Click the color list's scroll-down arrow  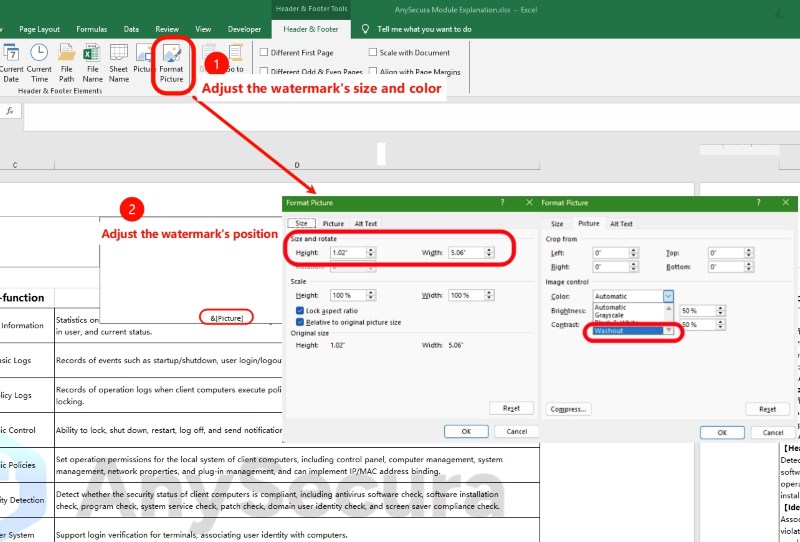coord(668,331)
